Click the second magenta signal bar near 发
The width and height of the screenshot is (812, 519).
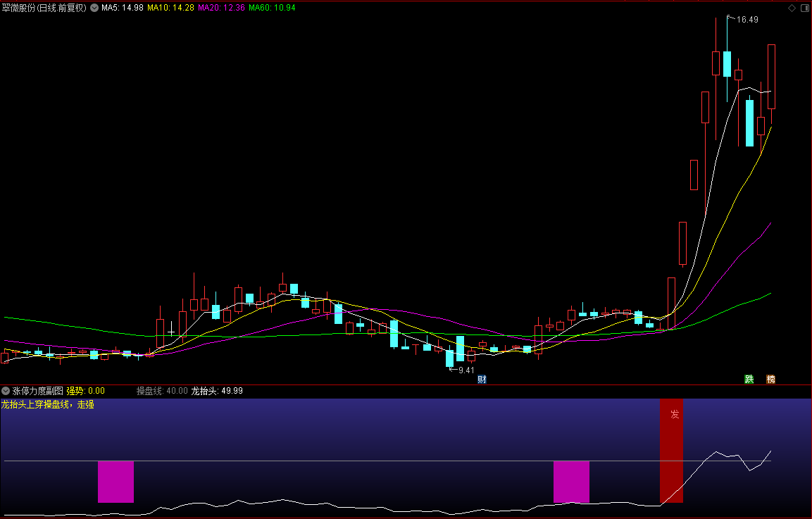[571, 482]
